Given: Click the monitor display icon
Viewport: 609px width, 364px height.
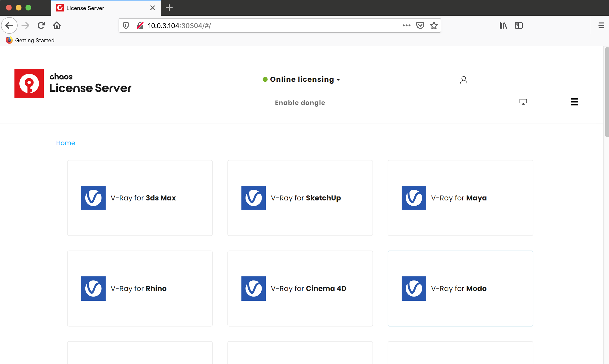Looking at the screenshot, I should [523, 102].
